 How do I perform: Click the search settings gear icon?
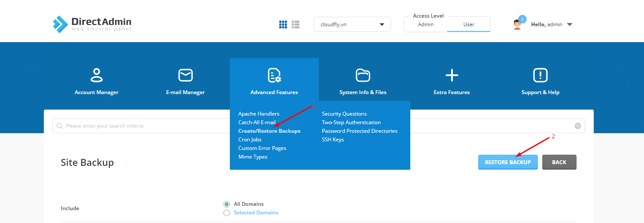coord(578,126)
